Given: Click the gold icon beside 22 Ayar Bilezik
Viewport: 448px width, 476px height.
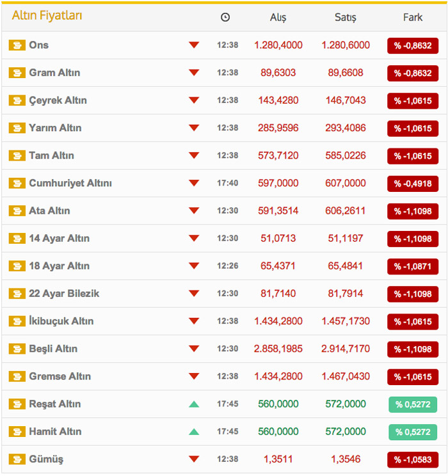Looking at the screenshot, I should coord(17,294).
